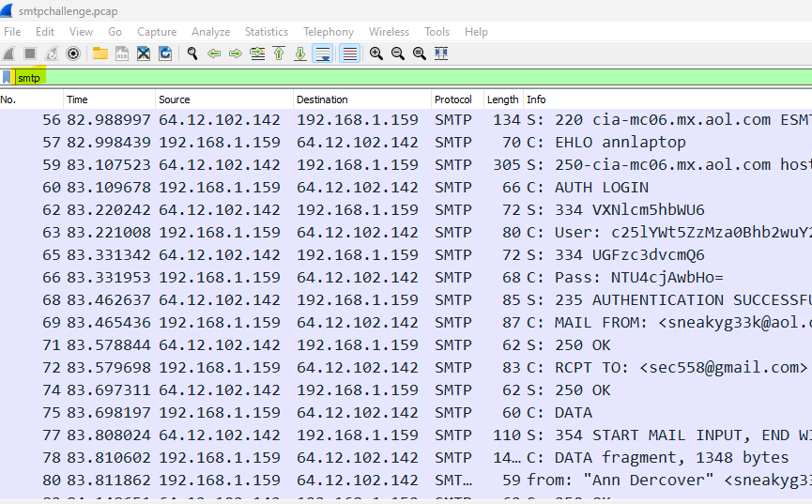This screenshot has width=812, height=504.
Task: Open the display filter bookmark menu
Action: pyautogui.click(x=8, y=78)
